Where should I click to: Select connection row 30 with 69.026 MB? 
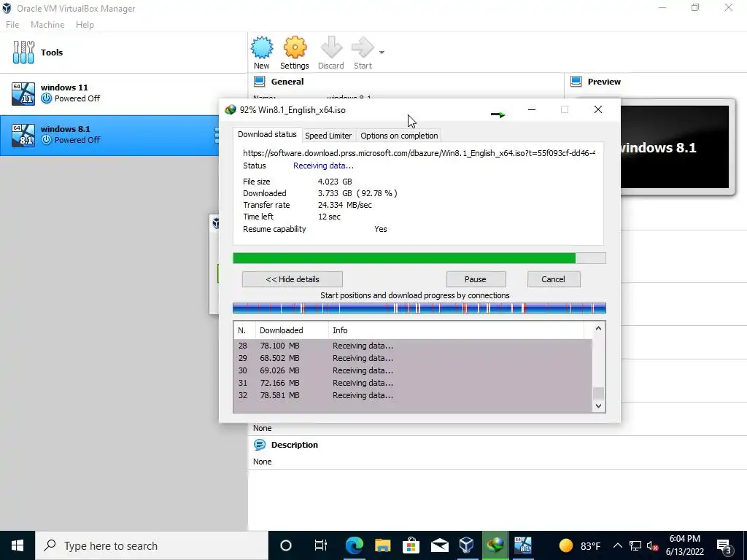click(x=413, y=370)
